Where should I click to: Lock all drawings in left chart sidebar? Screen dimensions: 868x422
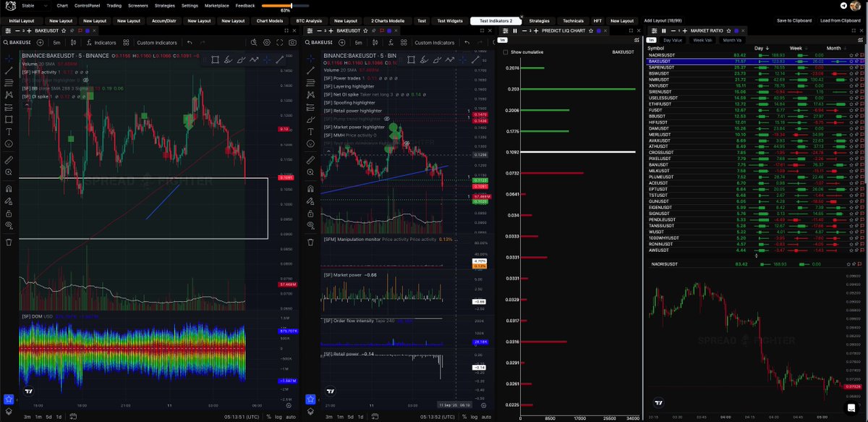(x=9, y=214)
